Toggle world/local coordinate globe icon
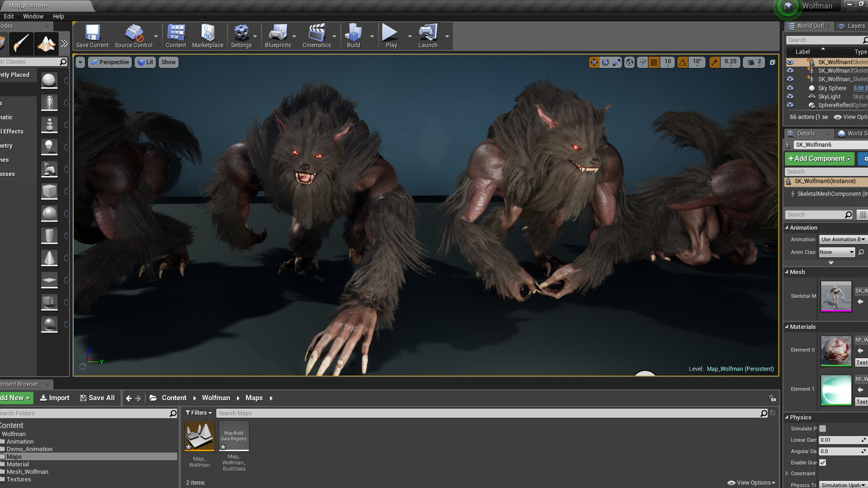 tap(629, 62)
